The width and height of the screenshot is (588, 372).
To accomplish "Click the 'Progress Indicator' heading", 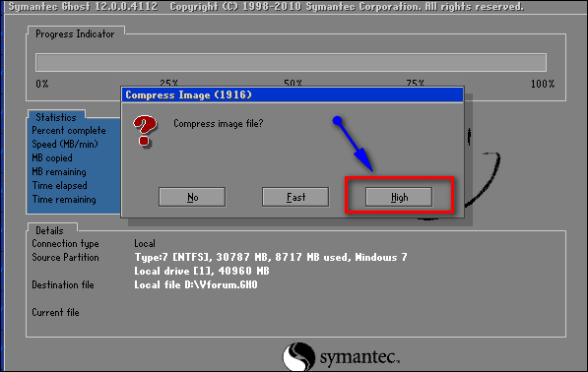I will 75,34.
